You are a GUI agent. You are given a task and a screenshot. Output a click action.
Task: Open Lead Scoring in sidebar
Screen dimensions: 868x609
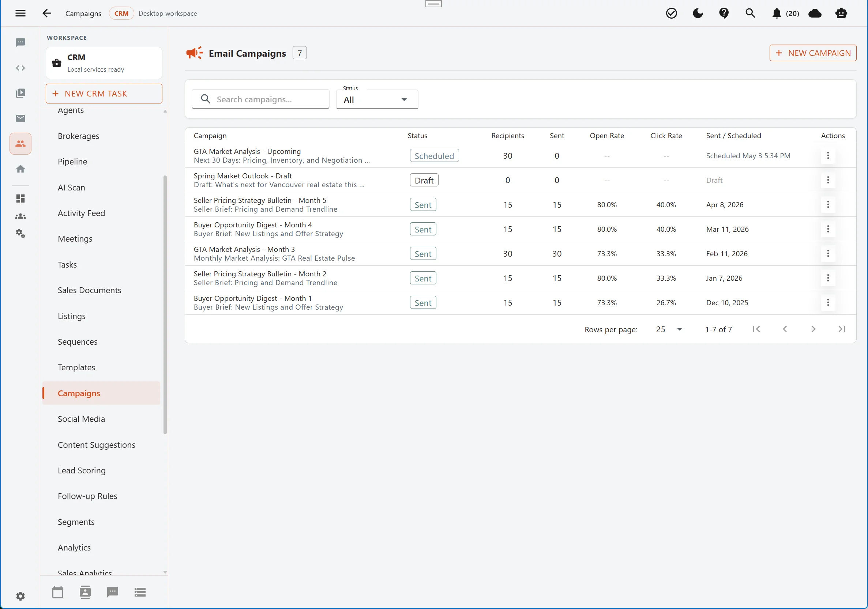(x=101, y=470)
